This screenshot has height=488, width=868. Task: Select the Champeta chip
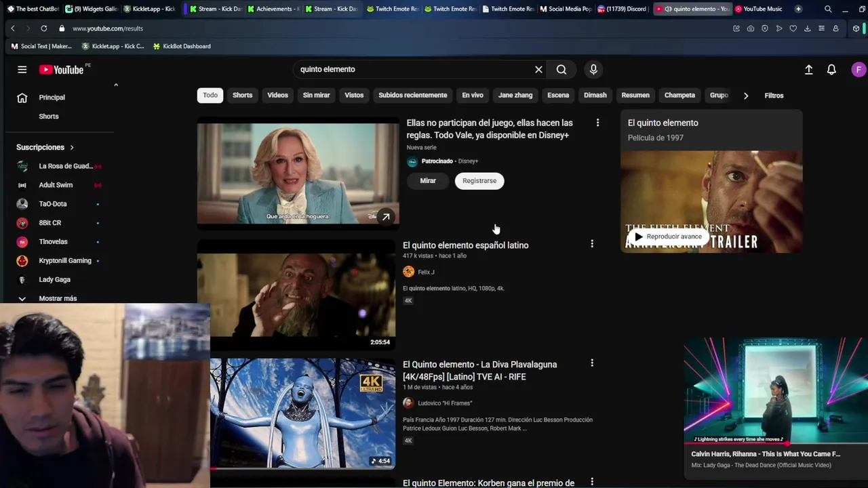(x=679, y=96)
